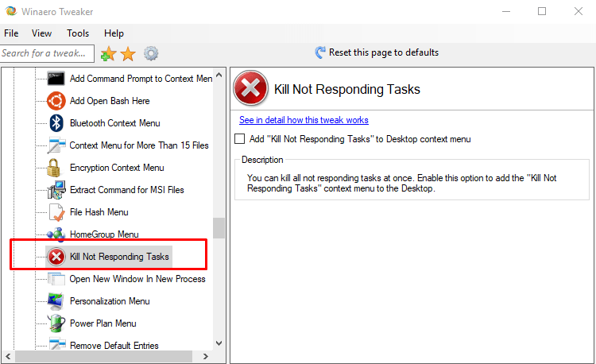Click the Search for a tweak input field
The image size is (596, 364).
pos(47,53)
